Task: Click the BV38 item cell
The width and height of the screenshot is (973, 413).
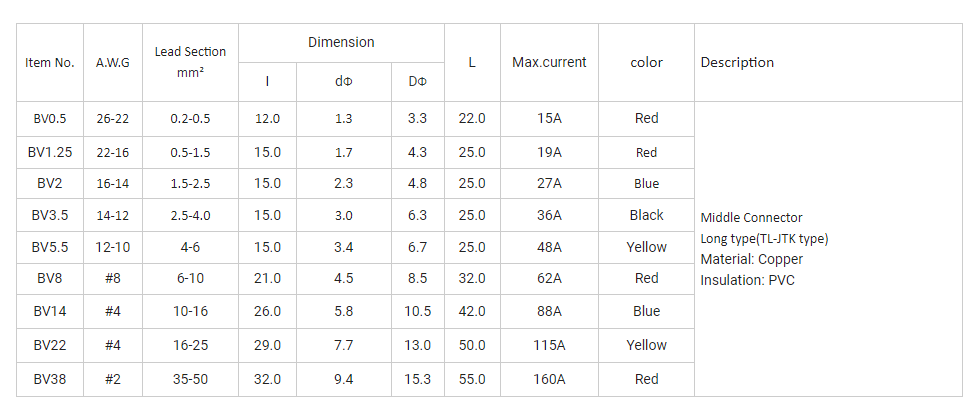Action: click(50, 379)
